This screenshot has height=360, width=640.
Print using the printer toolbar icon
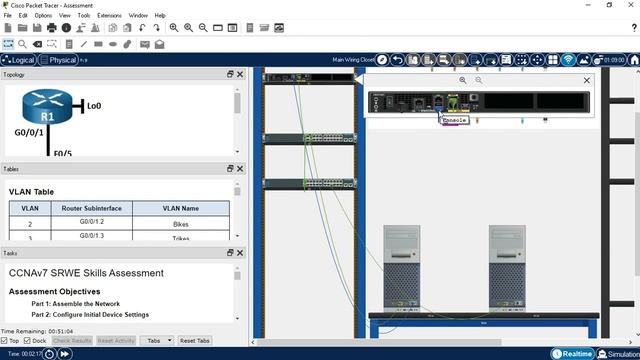[x=52, y=28]
